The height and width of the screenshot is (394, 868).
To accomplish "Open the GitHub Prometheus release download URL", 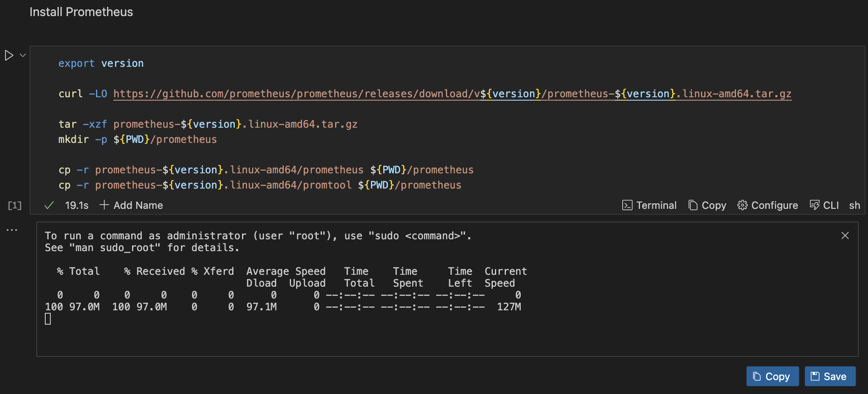I will click(x=452, y=94).
